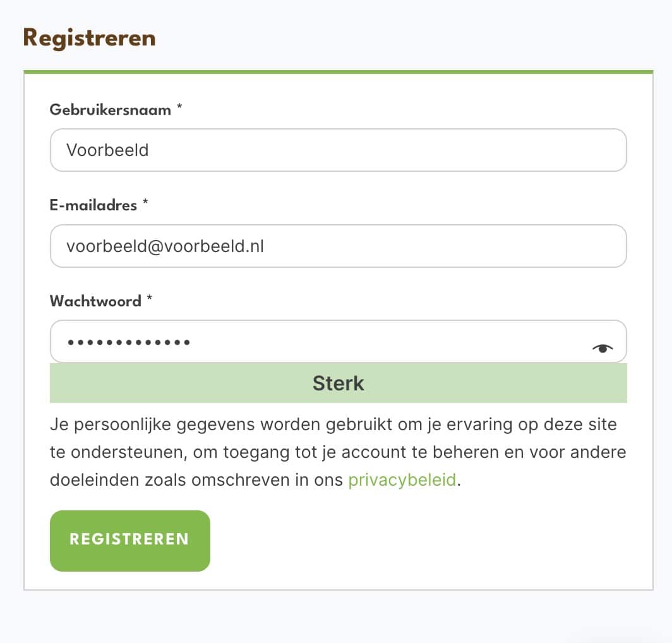Show the password with the eye icon
This screenshot has height=643, width=672.
[x=603, y=348]
